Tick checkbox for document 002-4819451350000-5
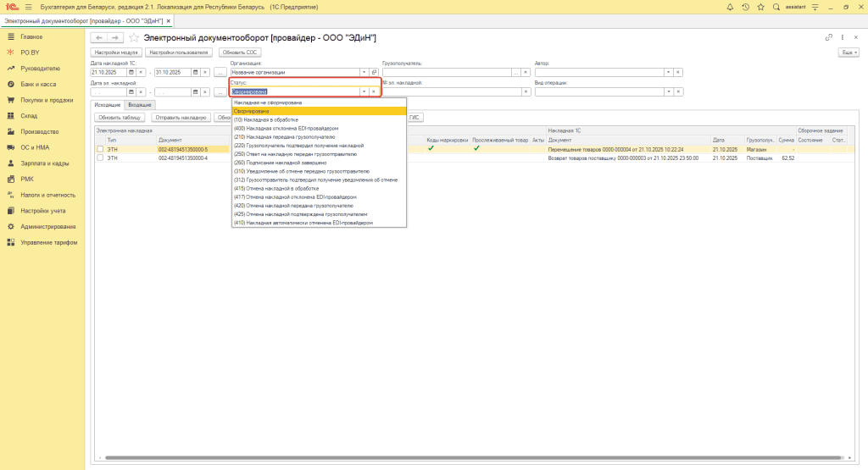This screenshot has height=470, width=868. [100, 149]
